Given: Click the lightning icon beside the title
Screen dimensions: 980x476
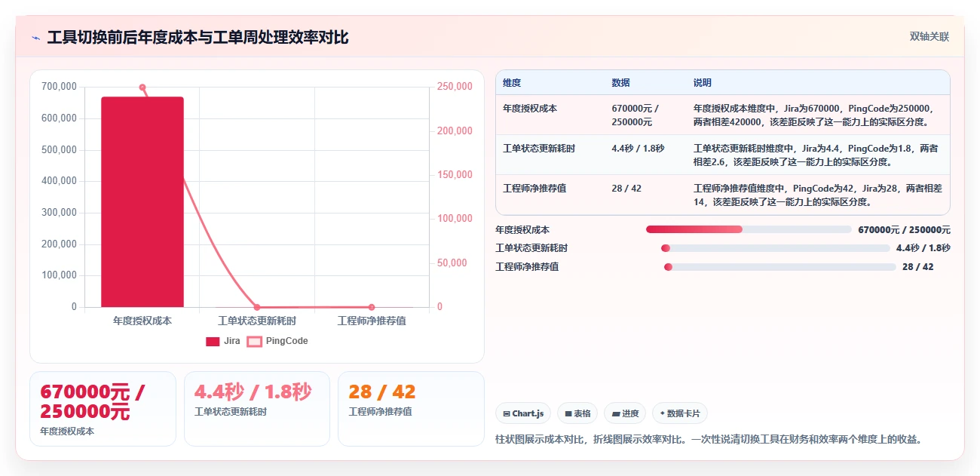Looking at the screenshot, I should point(35,38).
